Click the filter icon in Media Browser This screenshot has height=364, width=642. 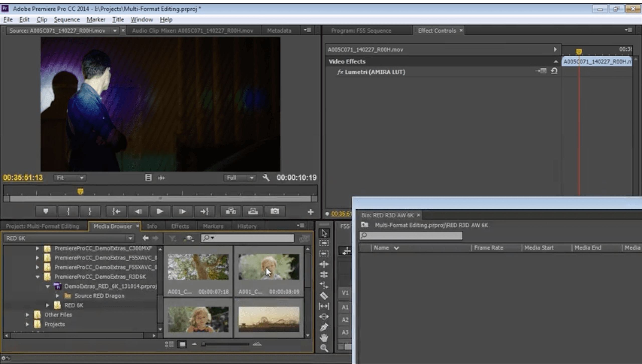(172, 238)
